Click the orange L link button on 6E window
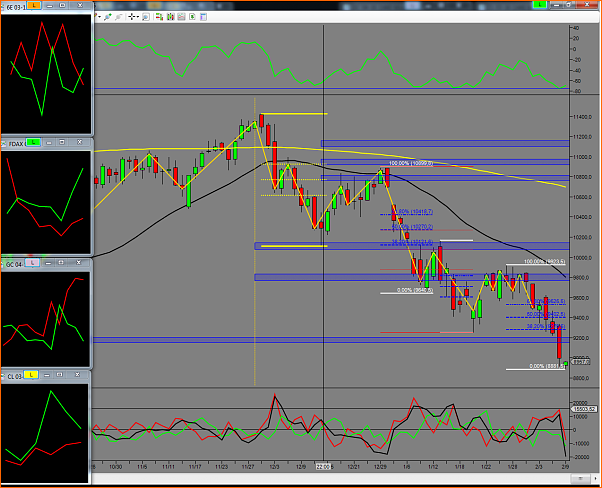 point(34,5)
